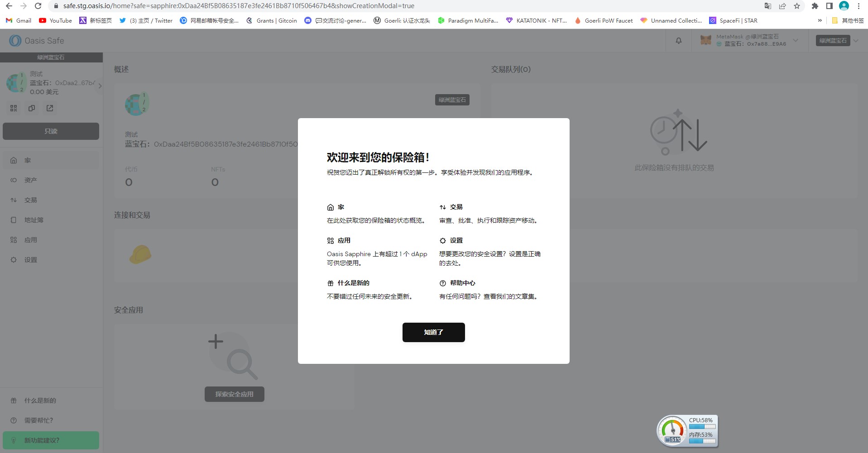Click the 绿洲蓝宝石 network badge in header
The image size is (868, 453).
[833, 40]
